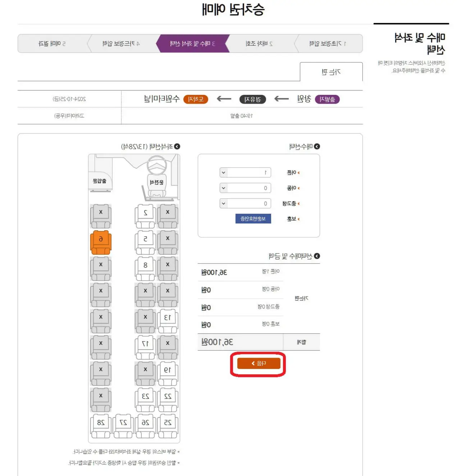457x476 pixels.
Task: Click the blue 보훈번호인증 button
Action: [253, 218]
